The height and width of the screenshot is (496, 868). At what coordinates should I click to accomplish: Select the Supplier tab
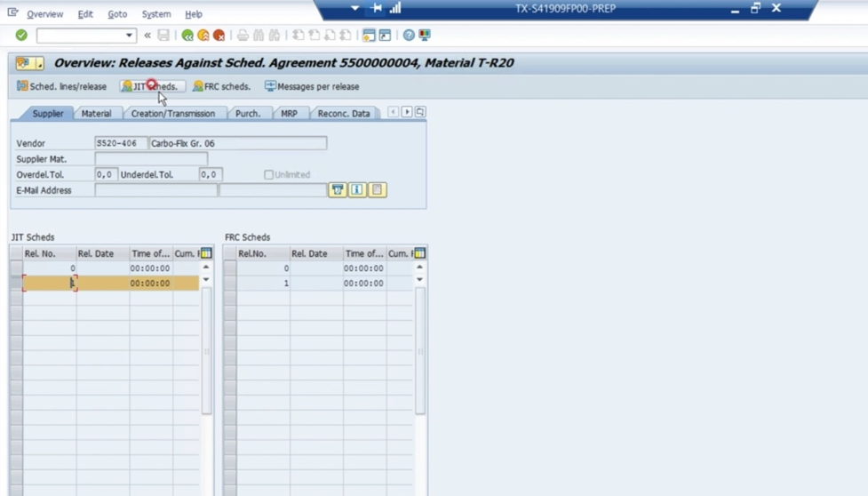tap(48, 114)
